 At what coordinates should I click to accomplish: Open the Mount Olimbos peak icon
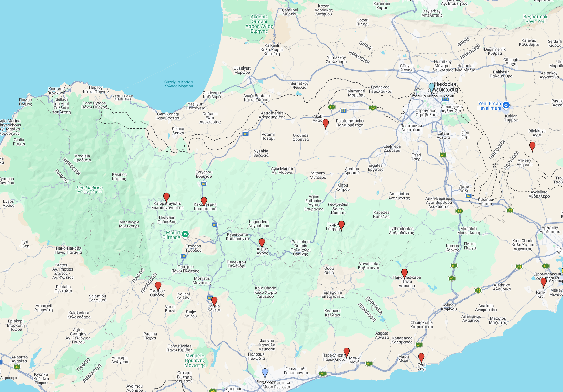pos(185,234)
